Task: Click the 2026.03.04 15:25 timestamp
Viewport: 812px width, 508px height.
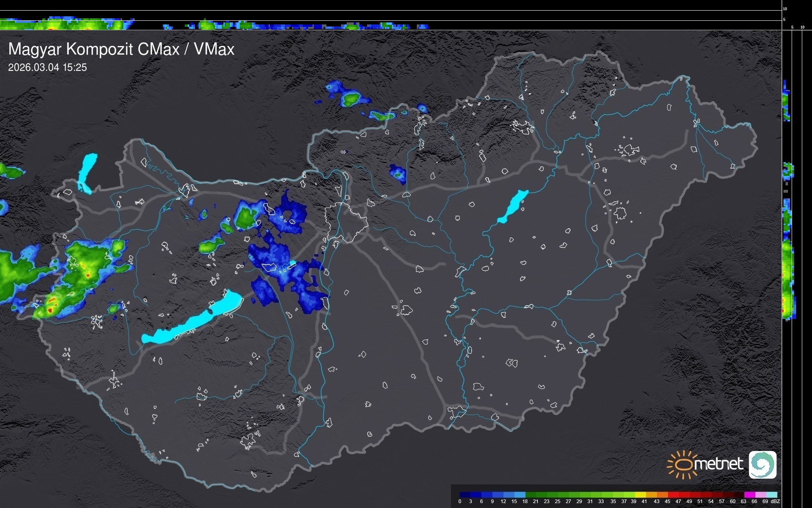Action: point(48,68)
